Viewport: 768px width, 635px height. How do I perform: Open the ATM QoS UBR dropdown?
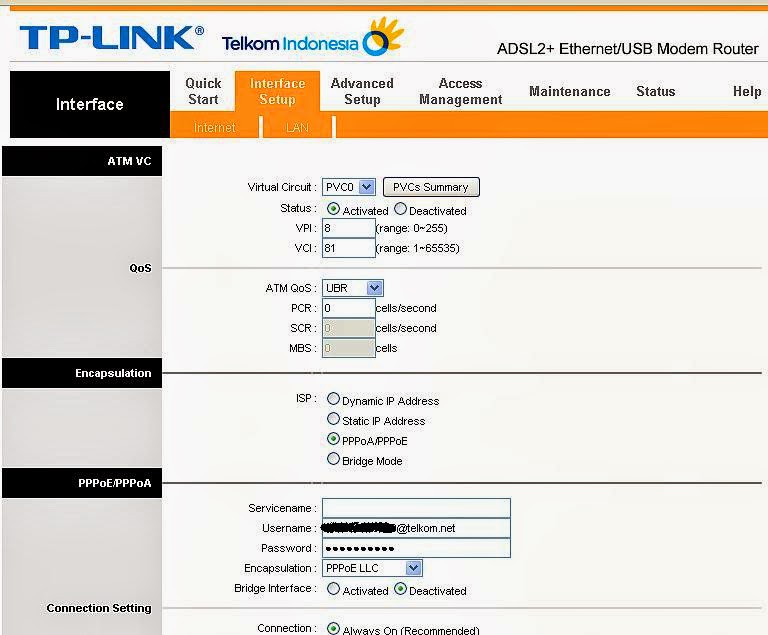click(353, 288)
